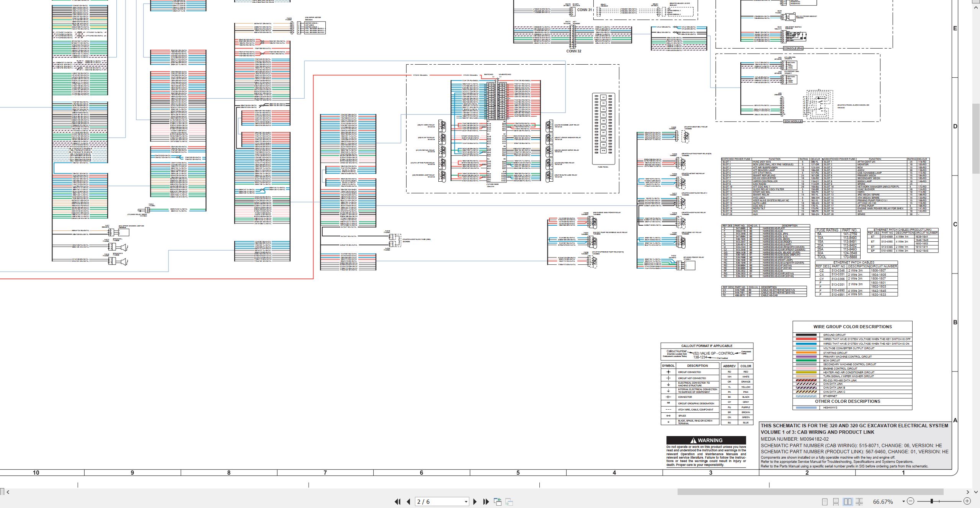980x508 pixels.
Task: Click the previous view icon
Action: [498, 501]
